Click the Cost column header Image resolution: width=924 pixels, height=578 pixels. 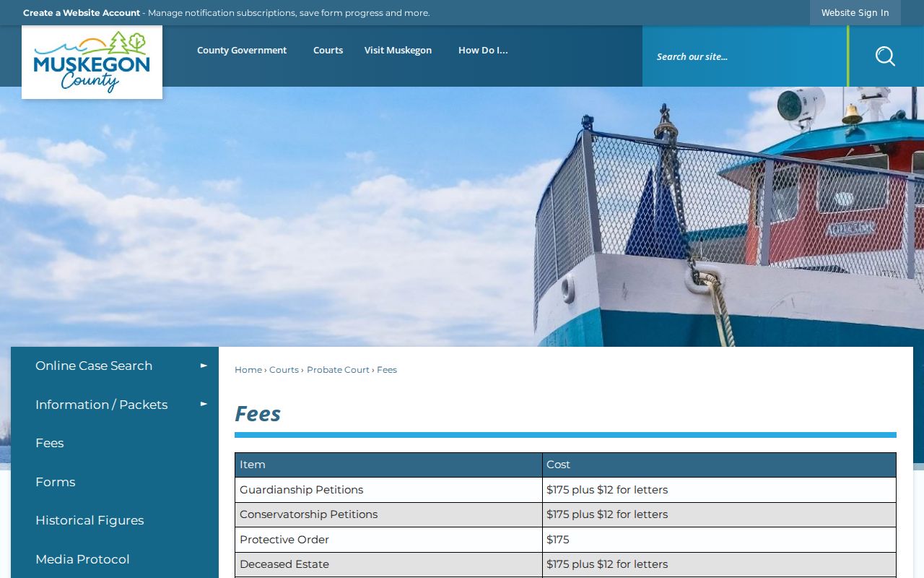[x=719, y=465]
